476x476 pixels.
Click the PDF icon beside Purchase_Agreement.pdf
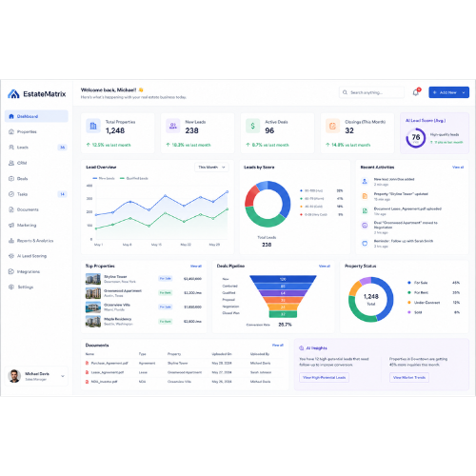click(x=87, y=363)
